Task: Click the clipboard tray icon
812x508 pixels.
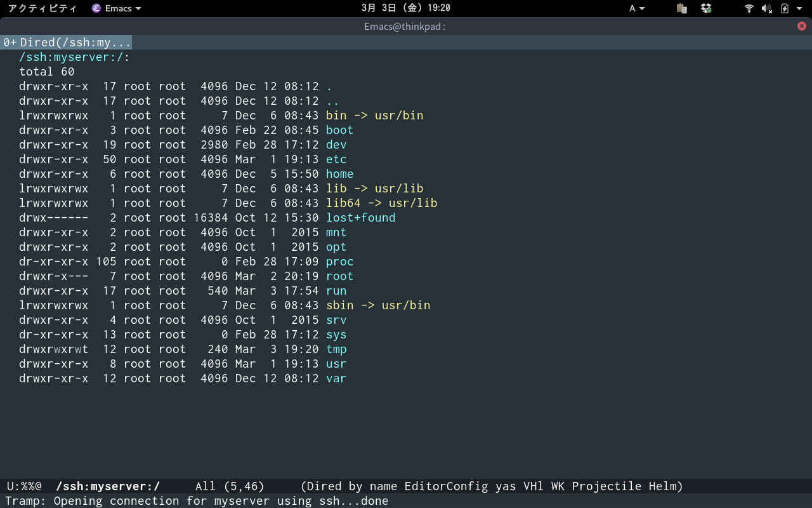Action: click(682, 8)
